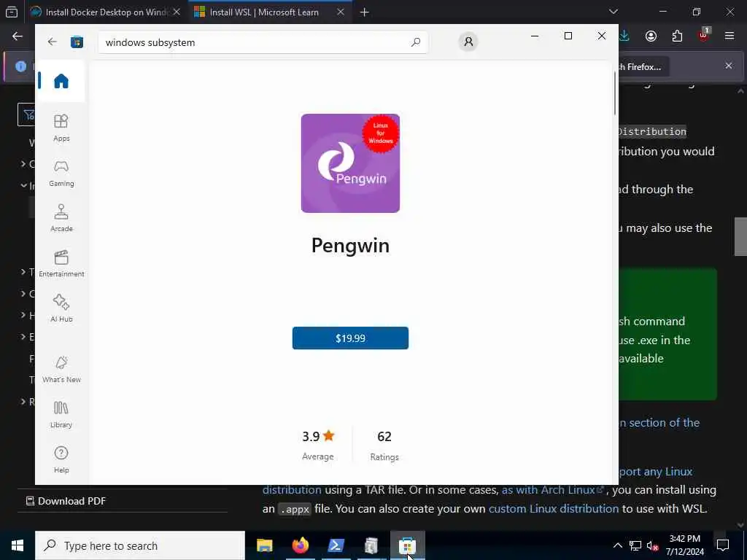Open the Apps section in Store sidebar
Screen dimensions: 747x560
pyautogui.click(x=61, y=128)
